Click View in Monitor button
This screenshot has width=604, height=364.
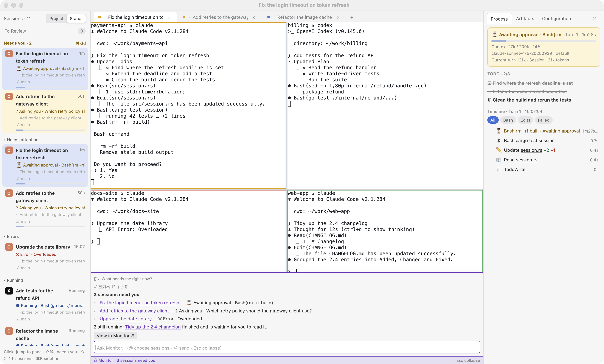(x=115, y=335)
